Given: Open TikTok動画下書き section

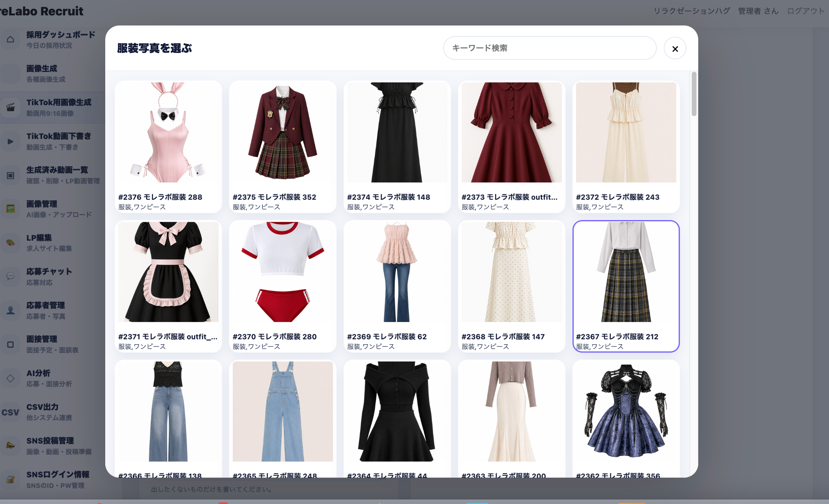Looking at the screenshot, I should tap(53, 141).
